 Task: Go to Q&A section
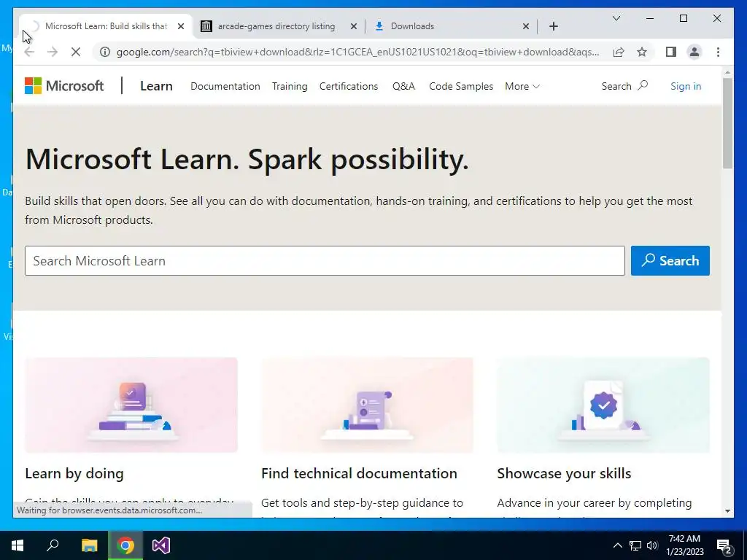[x=403, y=86]
